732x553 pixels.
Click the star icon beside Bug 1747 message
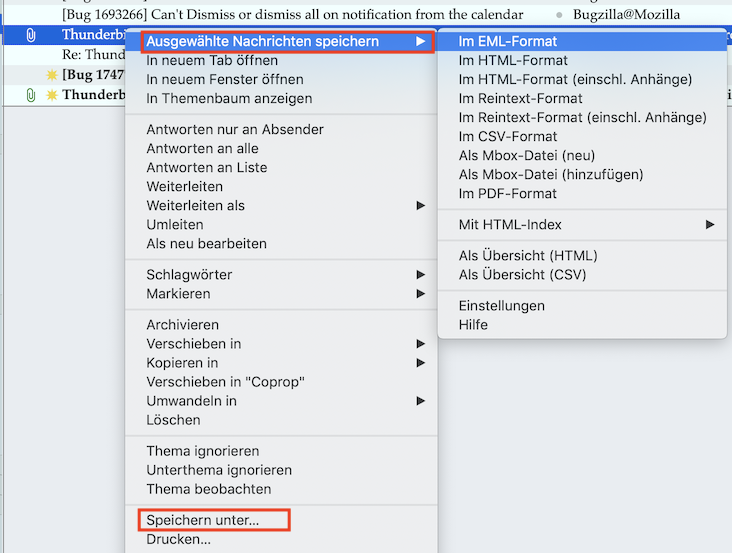tap(52, 75)
